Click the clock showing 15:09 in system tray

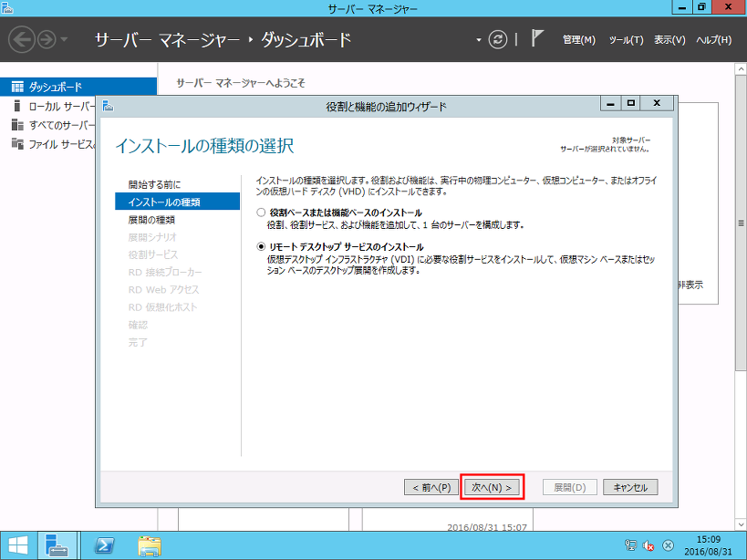[x=711, y=540]
